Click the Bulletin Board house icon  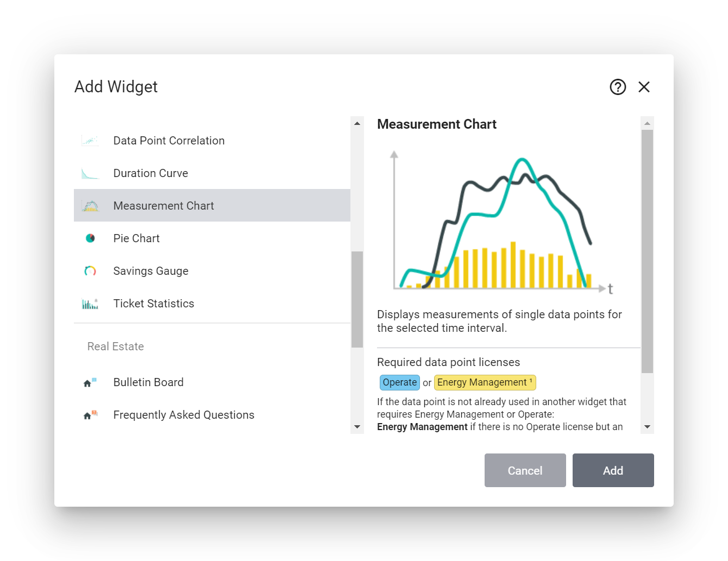click(90, 382)
